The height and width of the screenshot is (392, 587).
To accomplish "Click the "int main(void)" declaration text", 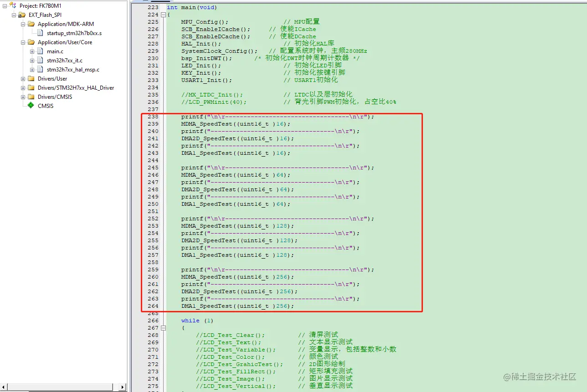I will tap(192, 7).
